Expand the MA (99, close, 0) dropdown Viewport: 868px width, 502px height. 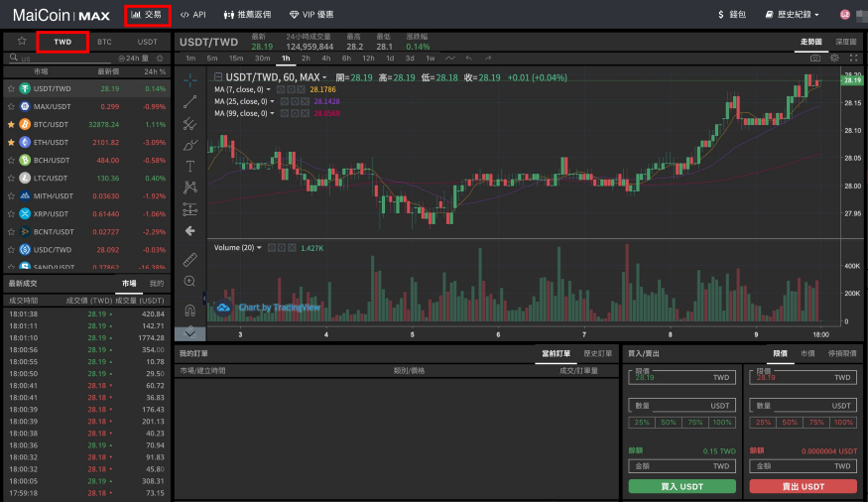click(x=272, y=113)
